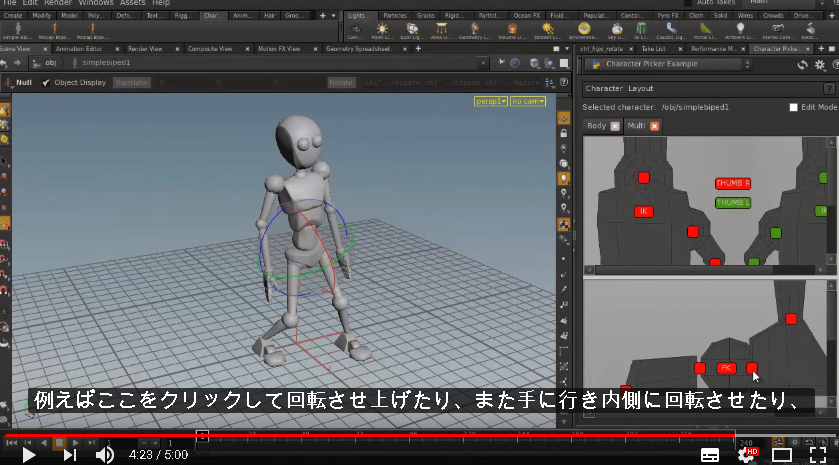Switch to YouTube theater mode
Viewport: 839px width, 465px height.
782,455
